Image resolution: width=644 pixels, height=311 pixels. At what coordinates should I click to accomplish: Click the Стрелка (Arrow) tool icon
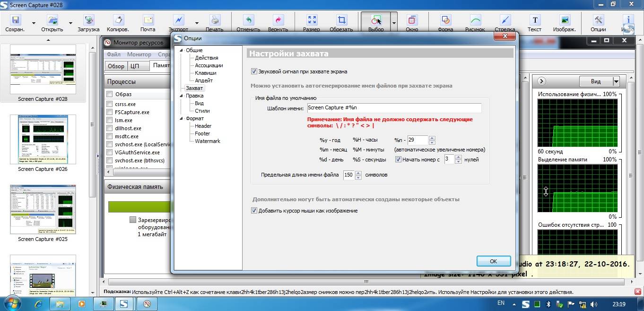click(505, 20)
